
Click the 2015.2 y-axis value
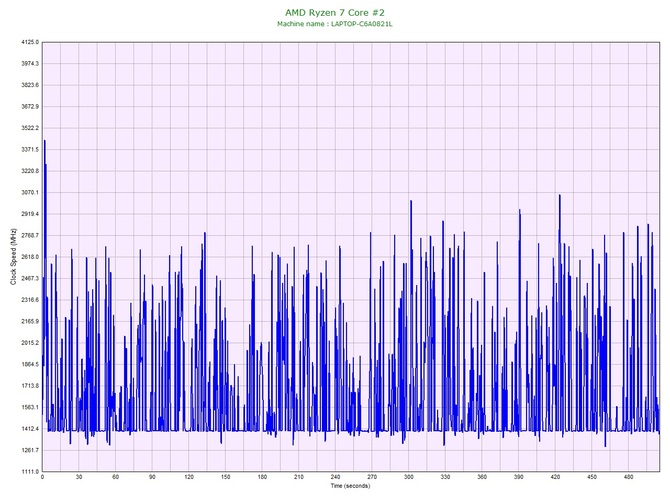[30, 343]
